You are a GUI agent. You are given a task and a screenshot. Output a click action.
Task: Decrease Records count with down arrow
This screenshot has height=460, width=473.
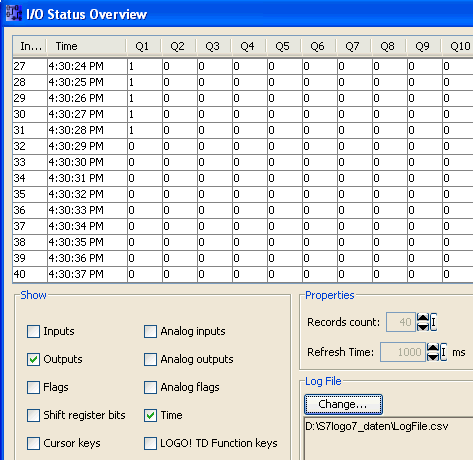point(423,326)
